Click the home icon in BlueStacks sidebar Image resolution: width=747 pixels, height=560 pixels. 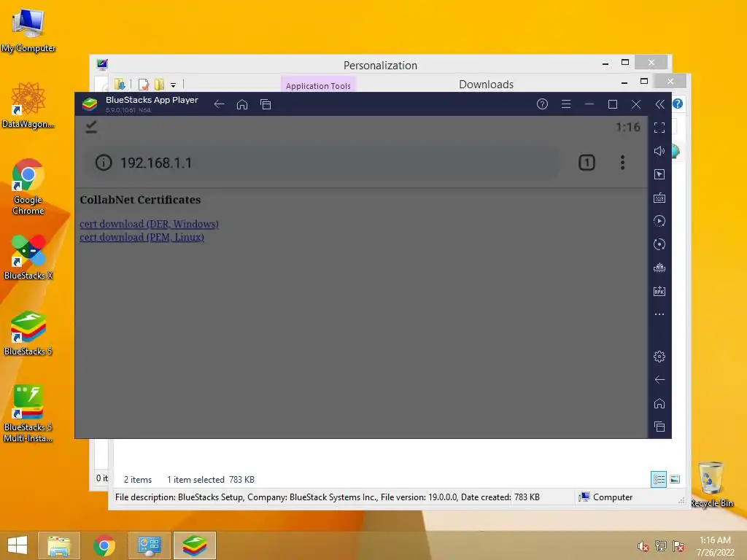pos(659,403)
